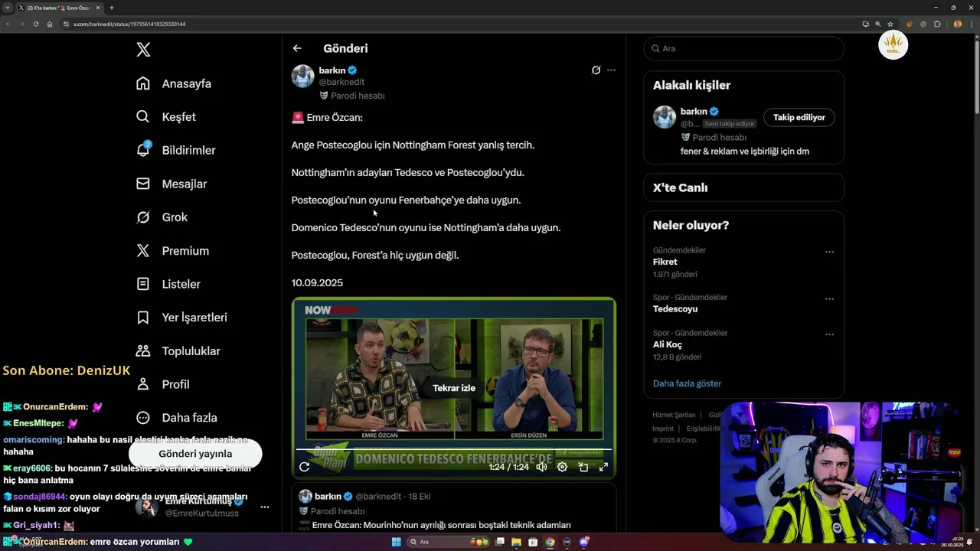This screenshot has width=980, height=551.
Task: Click the Grok icon on the post
Action: 596,70
